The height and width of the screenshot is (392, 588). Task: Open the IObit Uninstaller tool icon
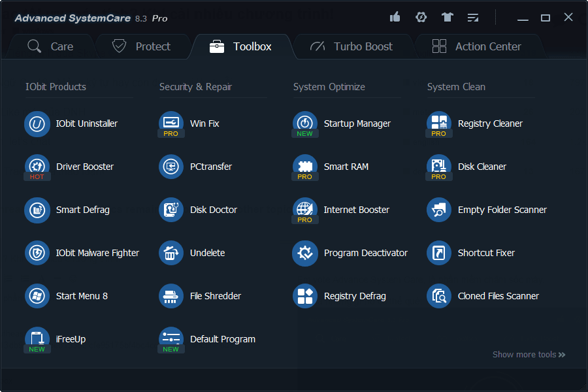click(37, 124)
